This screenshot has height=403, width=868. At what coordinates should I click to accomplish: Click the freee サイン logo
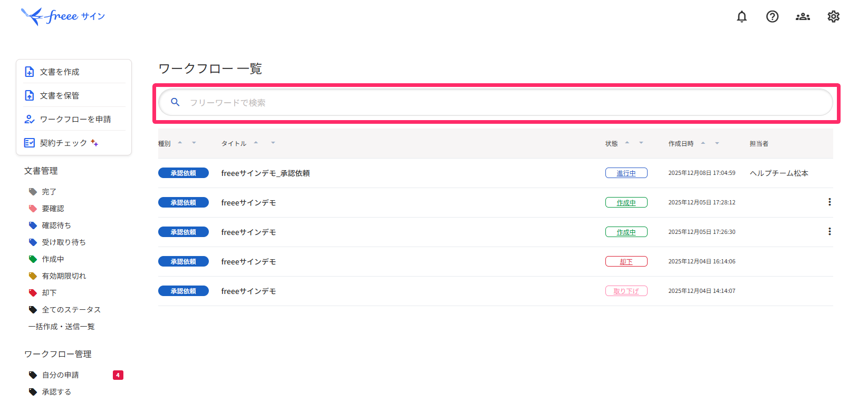click(x=63, y=16)
